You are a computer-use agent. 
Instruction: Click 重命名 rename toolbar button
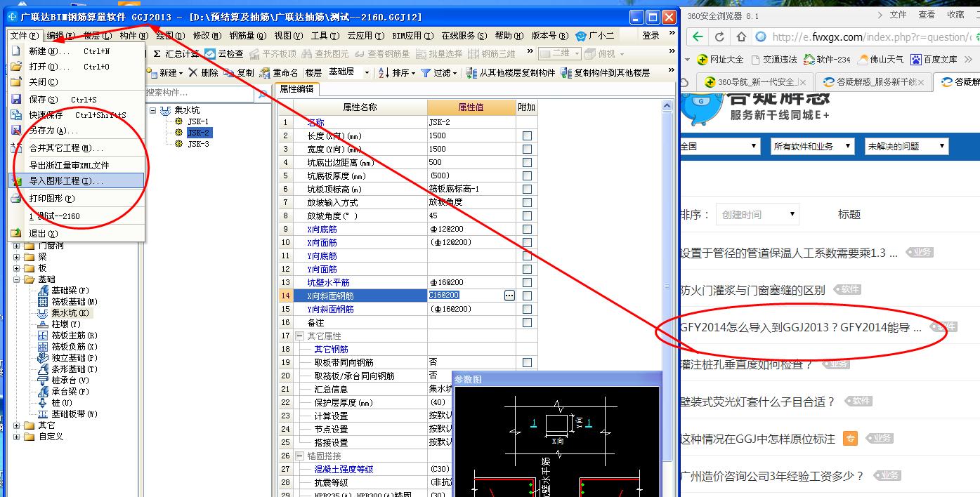pyautogui.click(x=279, y=72)
